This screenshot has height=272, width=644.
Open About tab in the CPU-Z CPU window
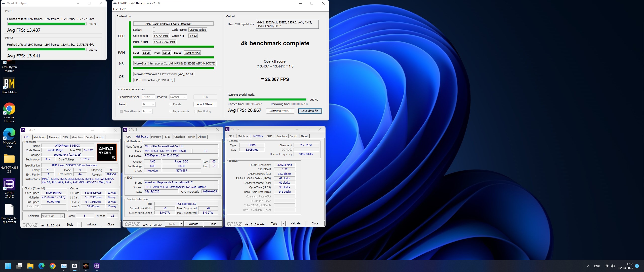point(100,137)
